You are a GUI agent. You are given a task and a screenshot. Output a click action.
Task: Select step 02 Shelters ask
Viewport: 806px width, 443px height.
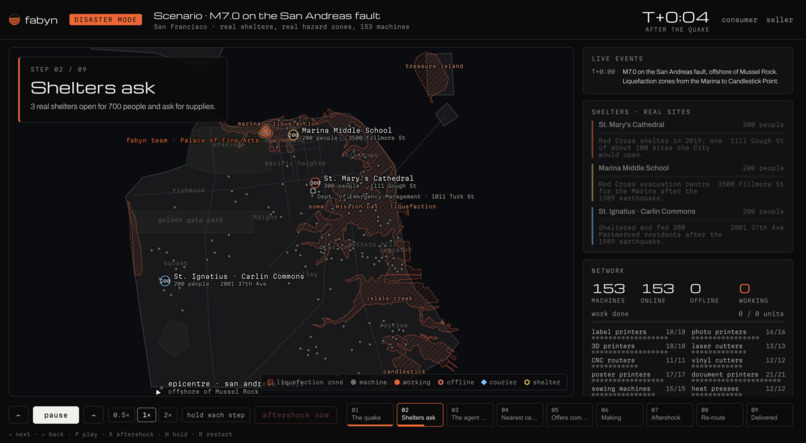pos(420,414)
